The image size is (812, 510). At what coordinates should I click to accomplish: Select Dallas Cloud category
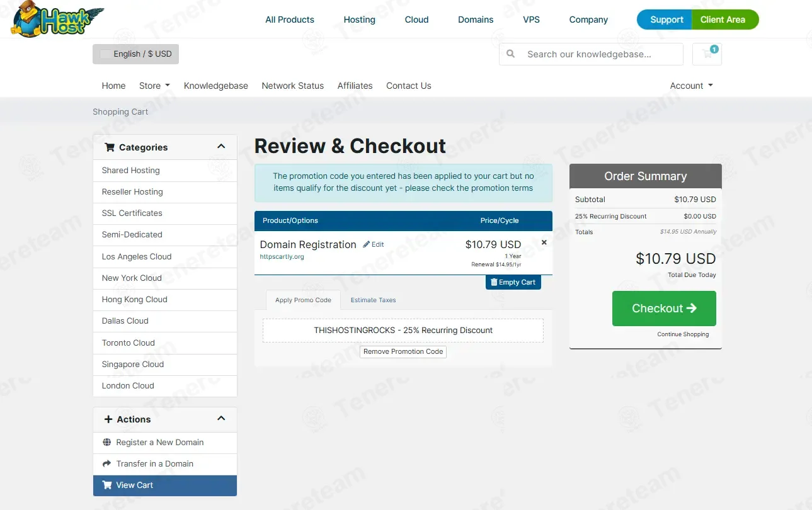coord(165,321)
